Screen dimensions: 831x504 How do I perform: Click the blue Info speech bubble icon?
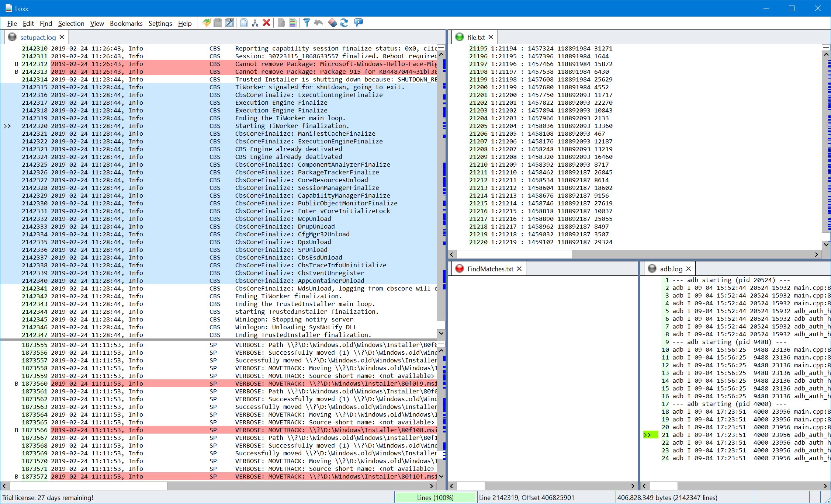coord(358,23)
